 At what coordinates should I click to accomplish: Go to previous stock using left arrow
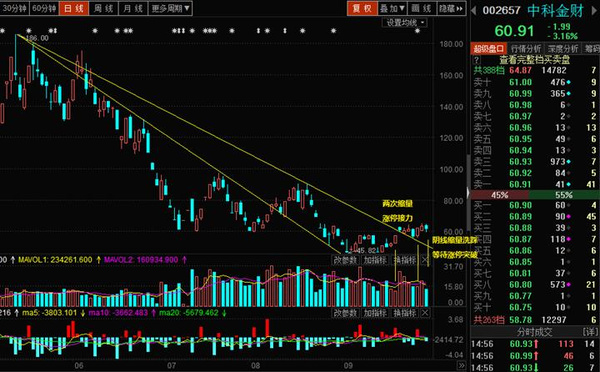[x=473, y=10]
